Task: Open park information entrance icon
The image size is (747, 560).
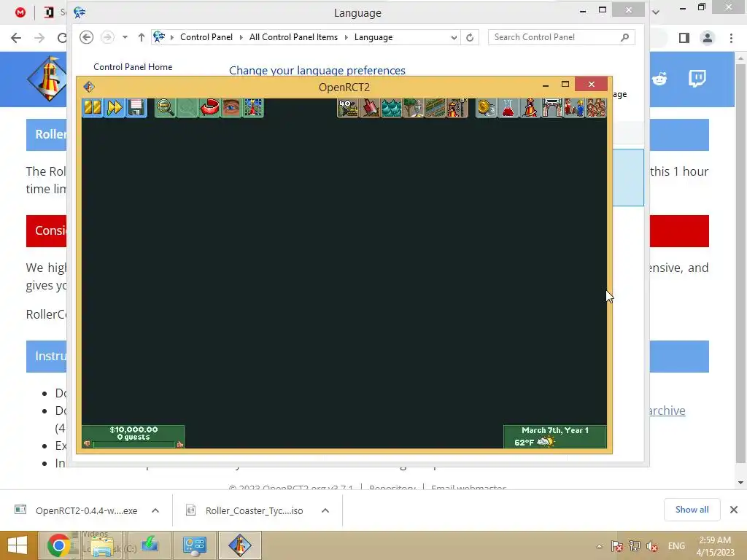Action: [552, 108]
